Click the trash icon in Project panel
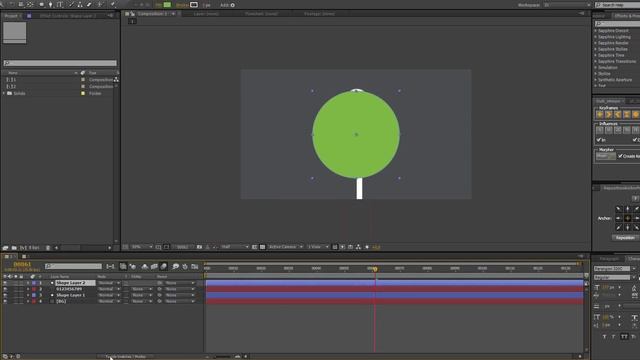 click(x=48, y=248)
